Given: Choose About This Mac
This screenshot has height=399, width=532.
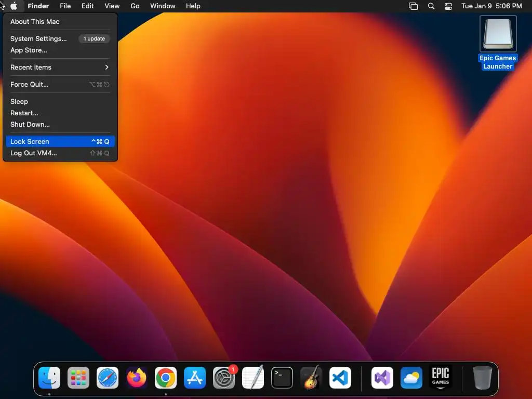Looking at the screenshot, I should tap(60, 21).
